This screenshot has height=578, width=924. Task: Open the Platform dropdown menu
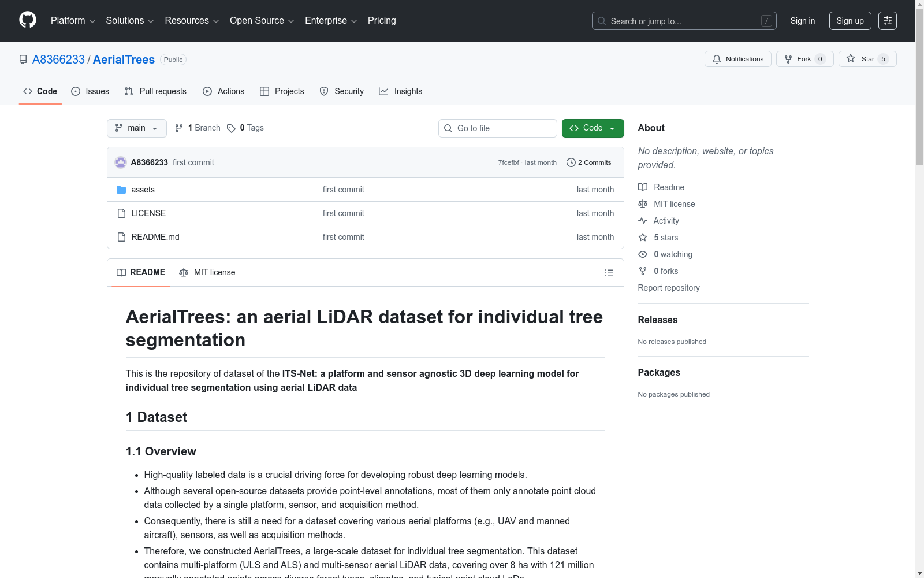(73, 21)
